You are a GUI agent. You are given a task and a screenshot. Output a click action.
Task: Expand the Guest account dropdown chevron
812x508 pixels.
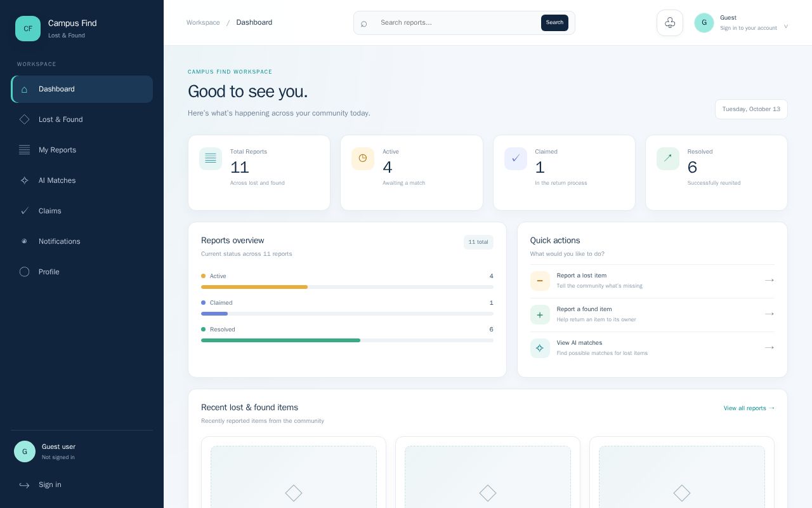tap(786, 26)
